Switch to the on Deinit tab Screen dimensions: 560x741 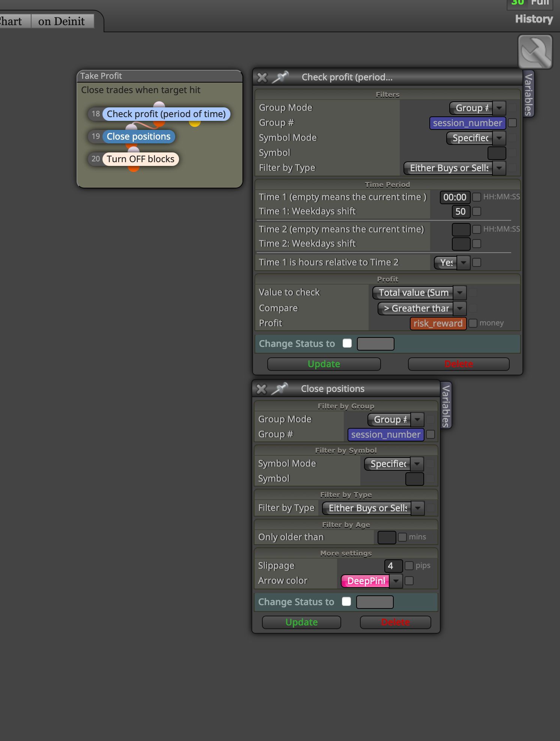pyautogui.click(x=62, y=21)
